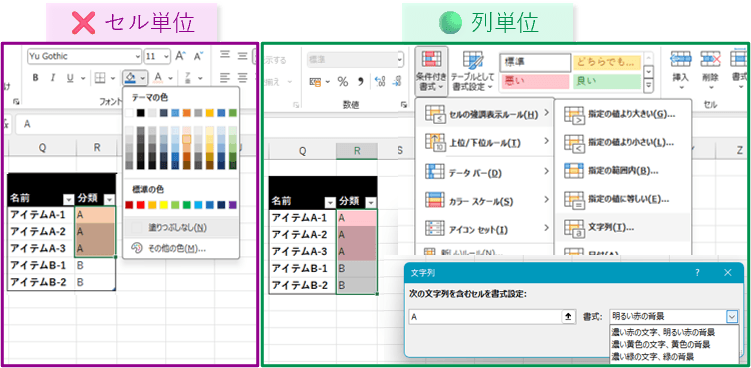
Task: Open the Yu Gothic font name dropdown
Action: point(137,56)
